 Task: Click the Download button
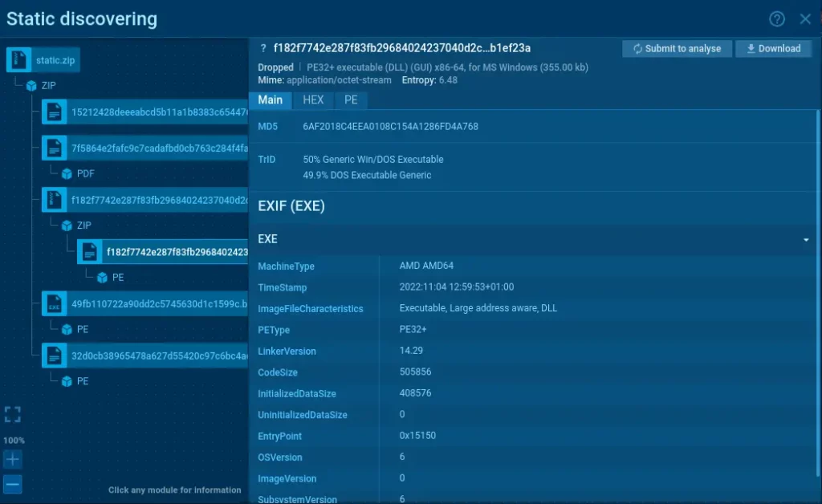774,49
